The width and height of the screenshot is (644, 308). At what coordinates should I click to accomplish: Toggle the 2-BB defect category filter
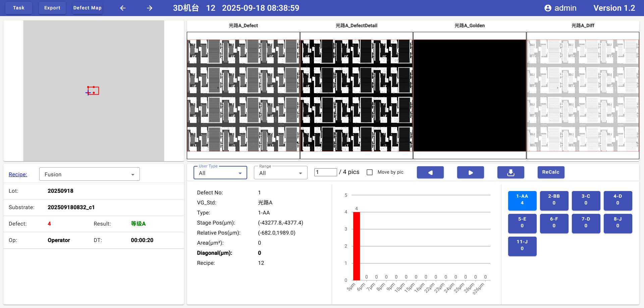tap(554, 200)
